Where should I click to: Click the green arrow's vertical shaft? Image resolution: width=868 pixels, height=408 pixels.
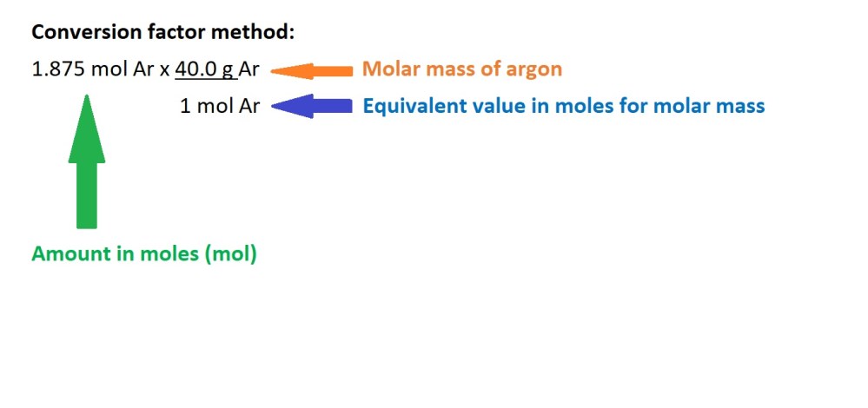[x=86, y=195]
